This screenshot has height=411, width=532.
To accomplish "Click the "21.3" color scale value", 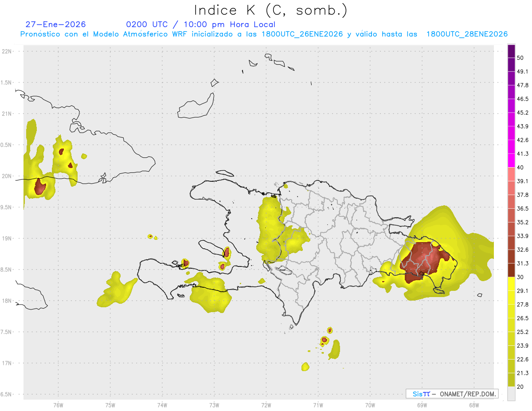I will [x=523, y=373].
